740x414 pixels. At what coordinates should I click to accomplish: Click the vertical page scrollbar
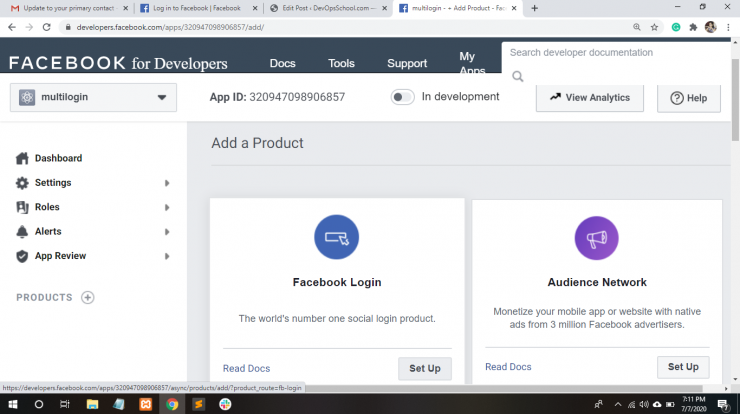tap(735, 99)
